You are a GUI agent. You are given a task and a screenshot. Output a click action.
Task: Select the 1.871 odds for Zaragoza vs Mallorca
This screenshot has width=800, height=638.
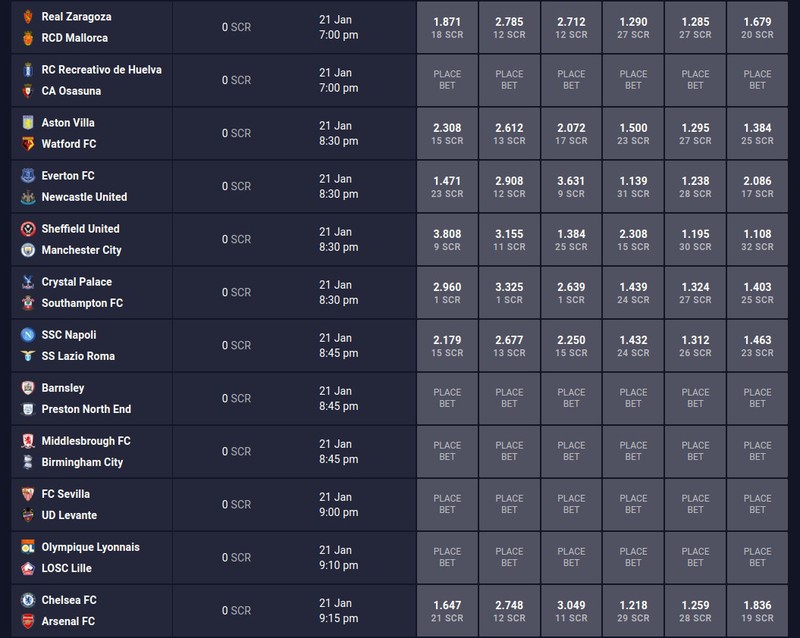point(447,28)
